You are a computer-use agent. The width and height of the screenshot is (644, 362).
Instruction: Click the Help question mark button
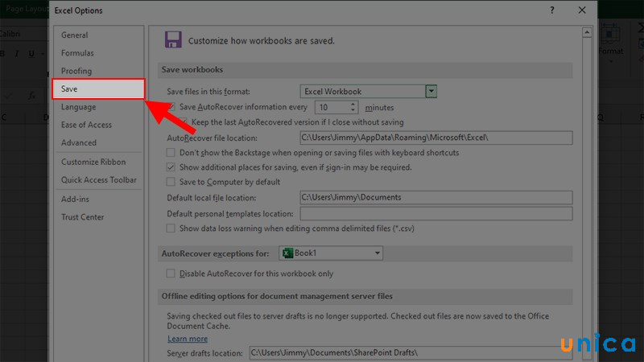[552, 10]
